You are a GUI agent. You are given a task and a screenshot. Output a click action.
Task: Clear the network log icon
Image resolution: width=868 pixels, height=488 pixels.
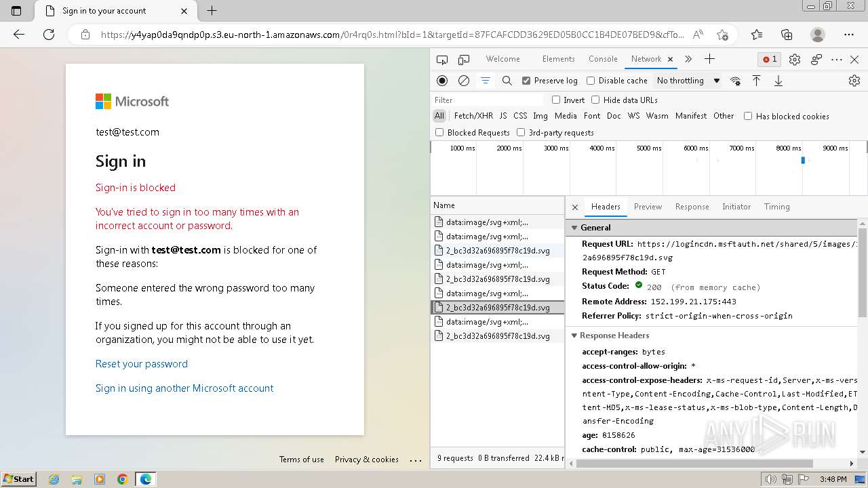pyautogui.click(x=464, y=81)
